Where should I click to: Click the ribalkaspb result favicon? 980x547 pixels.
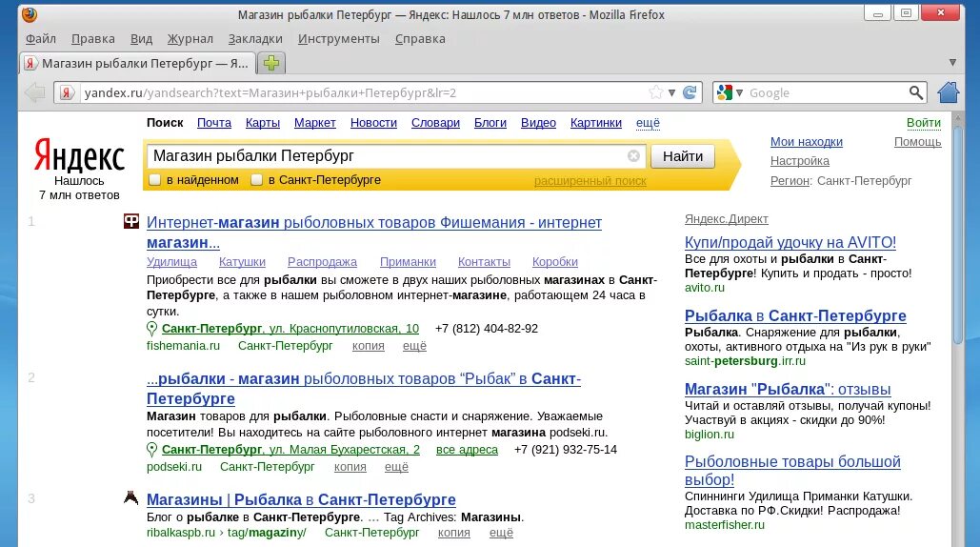(x=130, y=497)
